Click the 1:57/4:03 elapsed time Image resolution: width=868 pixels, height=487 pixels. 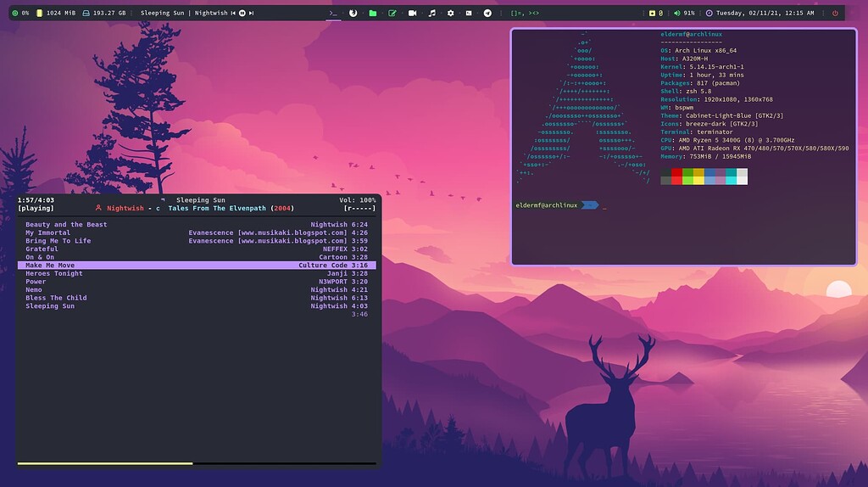(x=36, y=200)
